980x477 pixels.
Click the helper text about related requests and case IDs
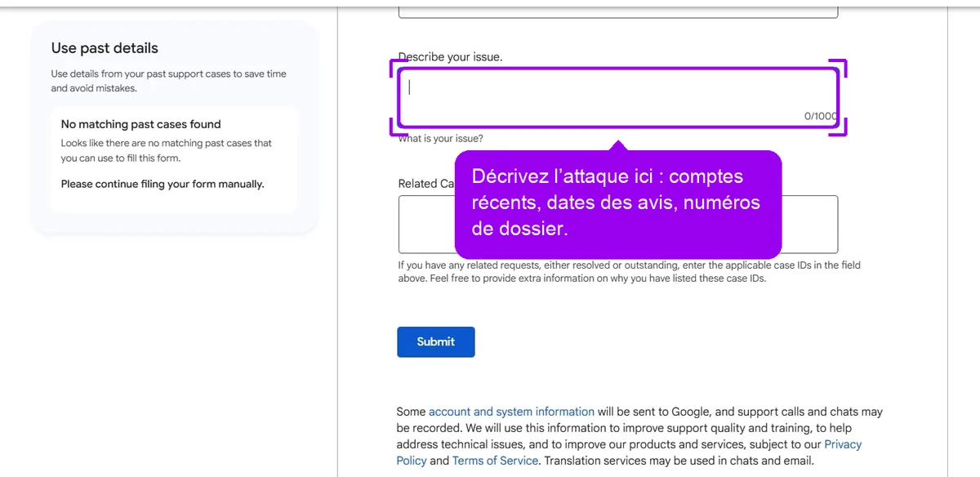pyautogui.click(x=629, y=271)
